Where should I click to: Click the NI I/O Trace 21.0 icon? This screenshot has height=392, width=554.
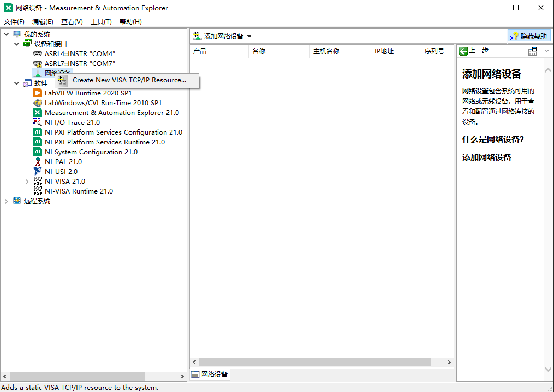coord(38,123)
